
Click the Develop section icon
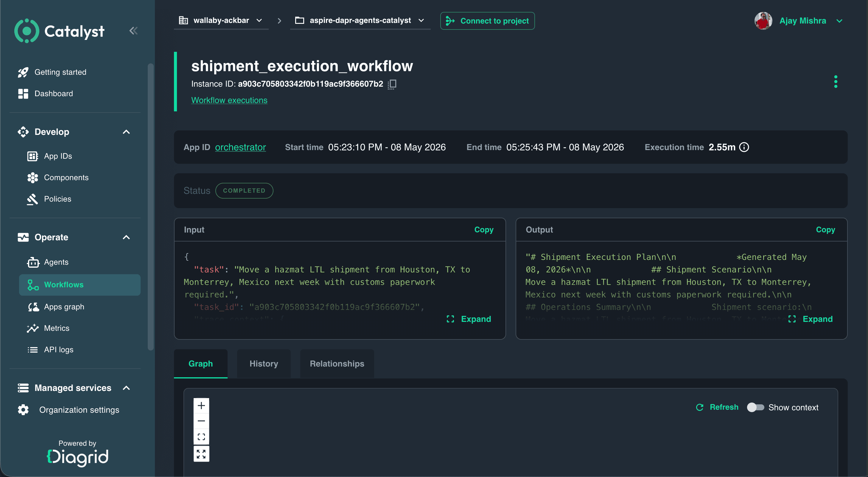coord(23,132)
